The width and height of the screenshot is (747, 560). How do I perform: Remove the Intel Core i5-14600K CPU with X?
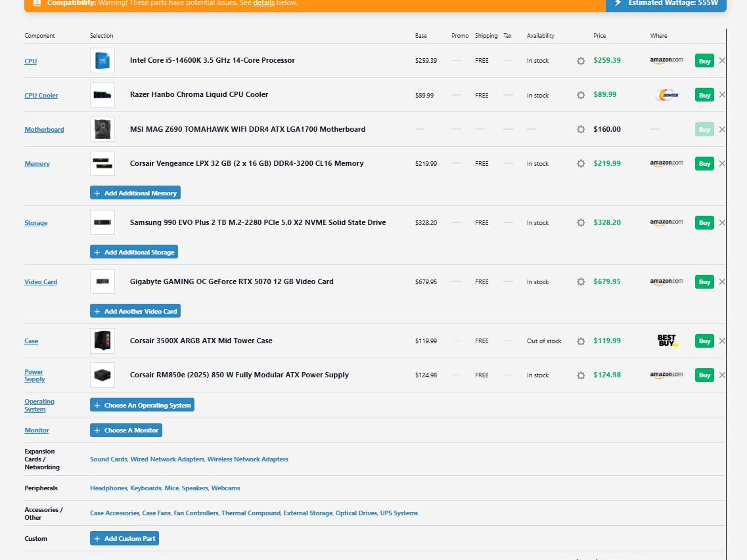(722, 61)
